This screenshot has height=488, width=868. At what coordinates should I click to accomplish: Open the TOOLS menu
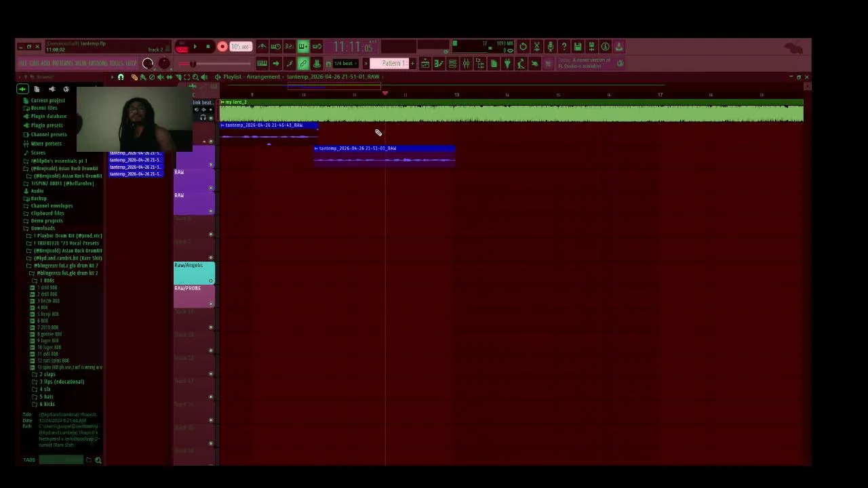(117, 64)
